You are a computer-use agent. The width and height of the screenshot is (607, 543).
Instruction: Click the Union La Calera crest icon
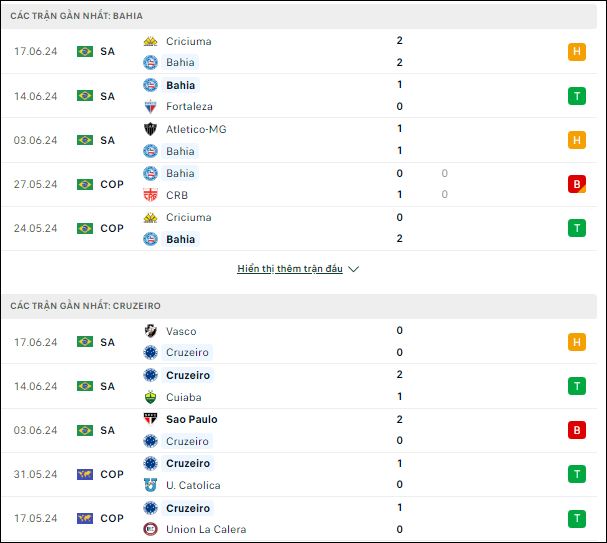click(x=150, y=529)
